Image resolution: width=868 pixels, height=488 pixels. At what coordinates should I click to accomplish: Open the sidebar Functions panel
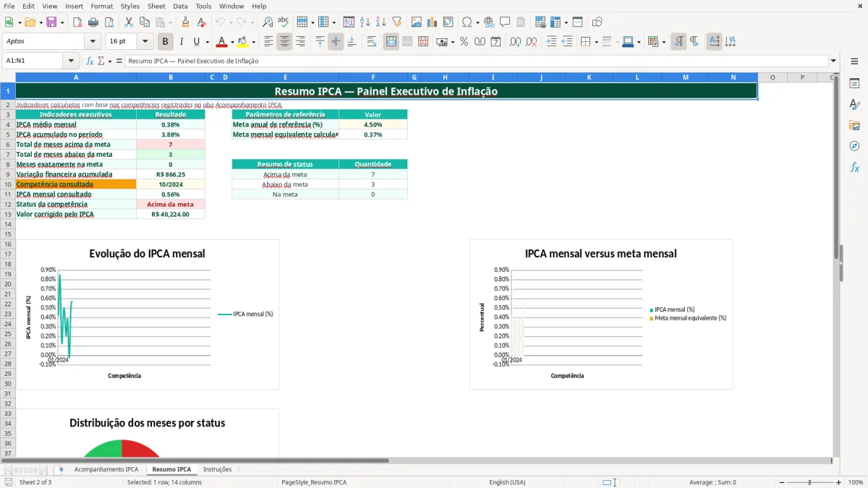click(x=854, y=167)
